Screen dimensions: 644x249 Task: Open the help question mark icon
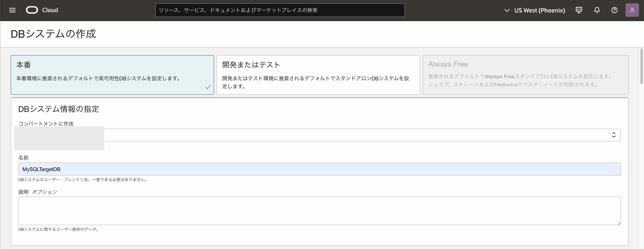[x=614, y=10]
